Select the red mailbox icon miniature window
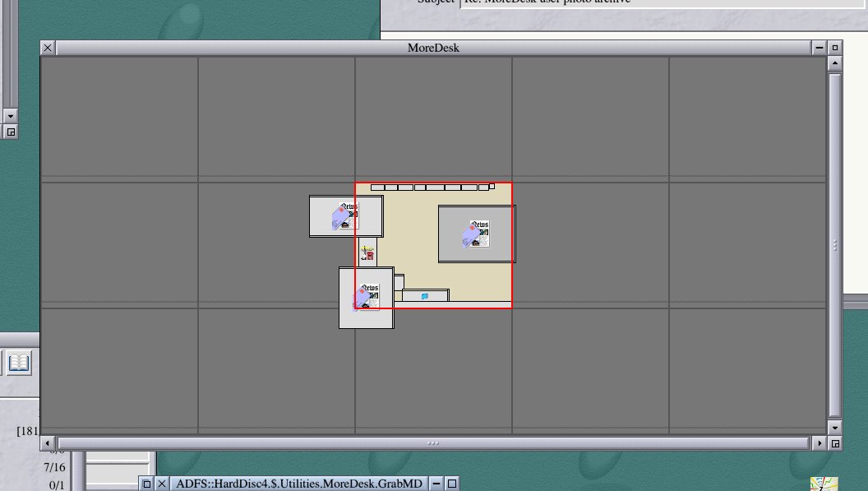Image resolution: width=868 pixels, height=491 pixels. (367, 252)
